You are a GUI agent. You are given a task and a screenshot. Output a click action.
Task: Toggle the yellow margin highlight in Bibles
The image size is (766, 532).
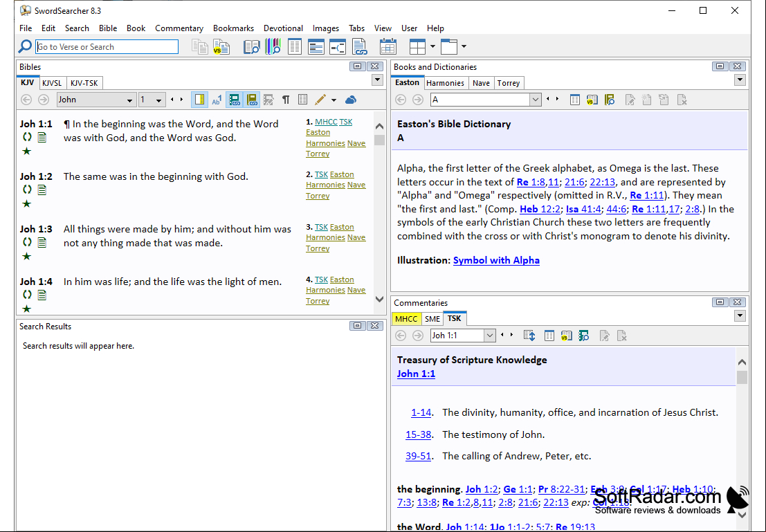(199, 100)
